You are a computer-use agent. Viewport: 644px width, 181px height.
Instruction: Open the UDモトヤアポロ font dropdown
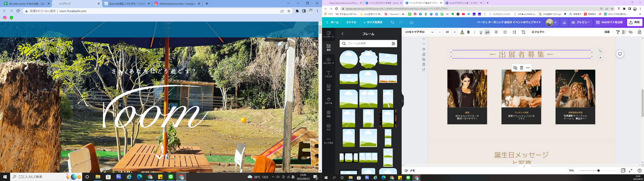pos(419,32)
